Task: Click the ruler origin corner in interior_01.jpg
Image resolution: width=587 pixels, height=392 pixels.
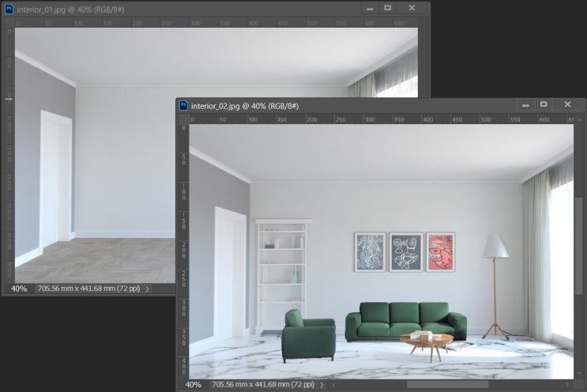Action: tap(9, 22)
